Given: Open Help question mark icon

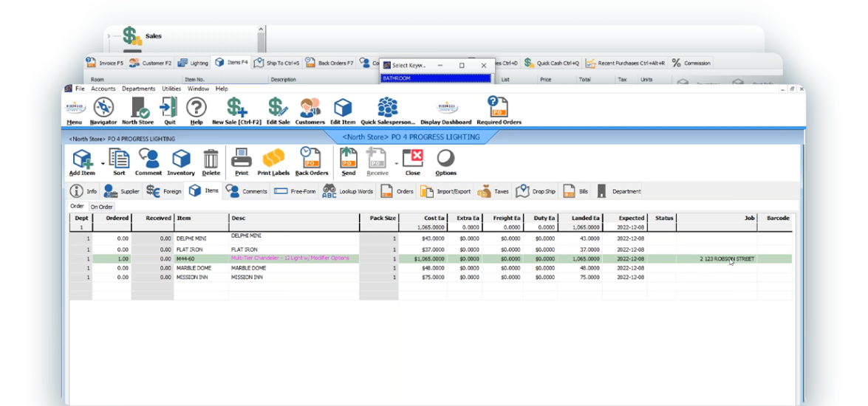Looking at the screenshot, I should (196, 111).
